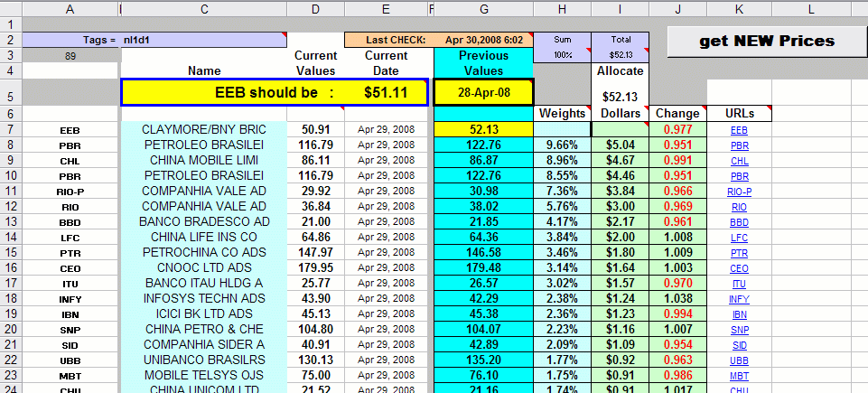
Task: Select UBB previous value 135.20
Action: tap(484, 360)
